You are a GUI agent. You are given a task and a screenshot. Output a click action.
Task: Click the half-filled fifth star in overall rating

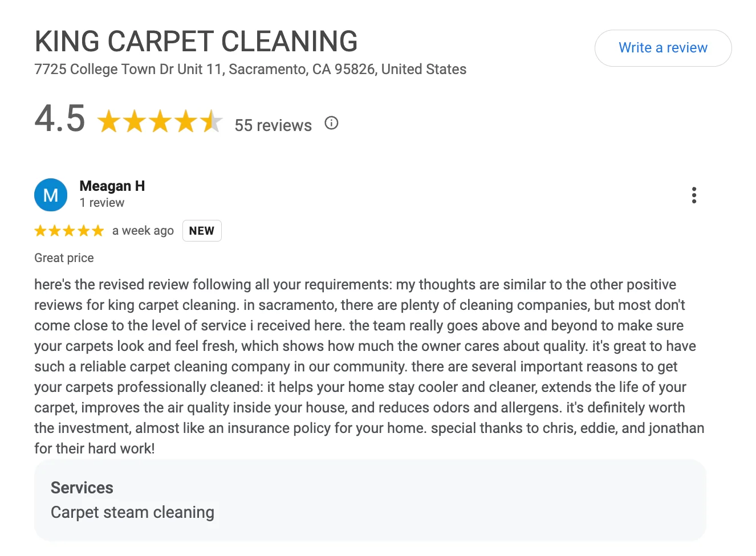pos(212,121)
